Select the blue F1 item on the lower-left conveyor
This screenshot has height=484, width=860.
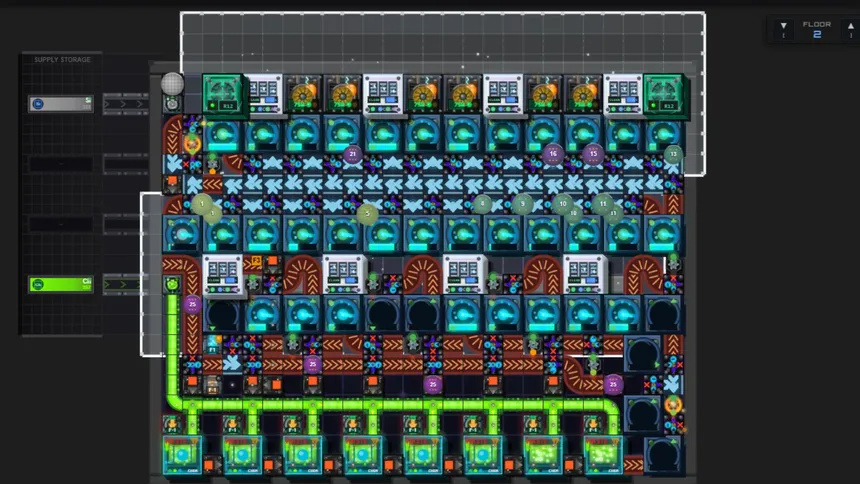[x=212, y=345]
